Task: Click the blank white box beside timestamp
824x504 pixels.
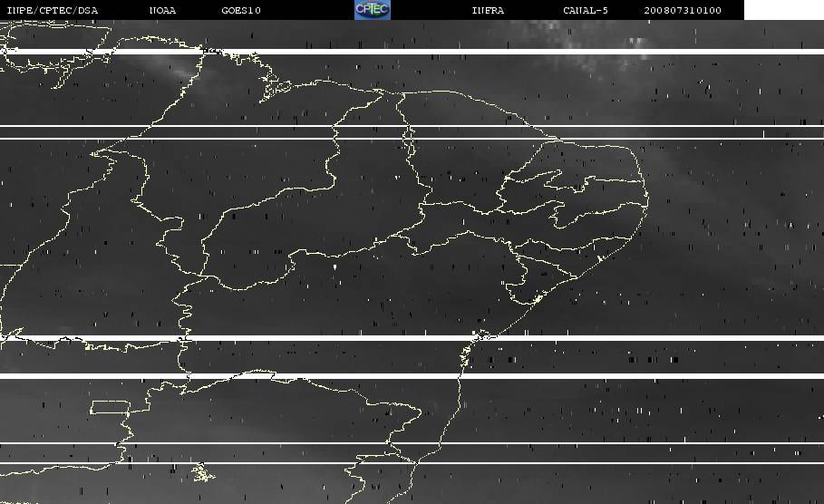Action: click(783, 10)
